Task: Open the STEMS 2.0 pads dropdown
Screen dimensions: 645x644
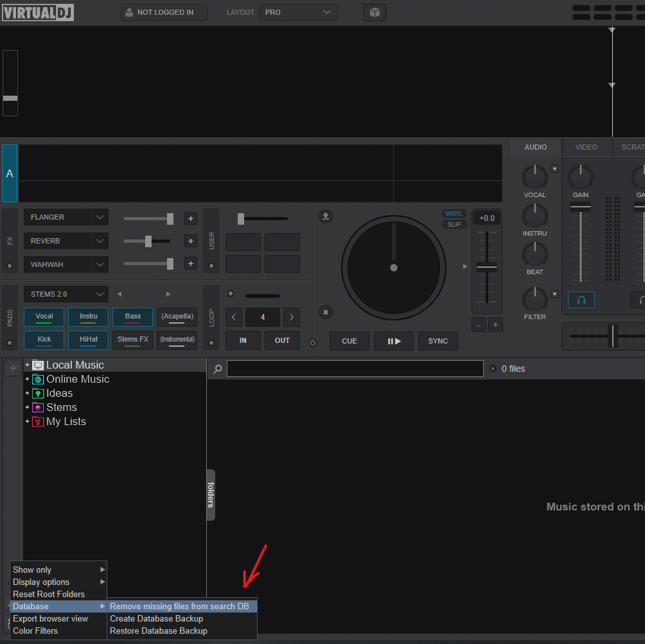Action: pos(66,294)
